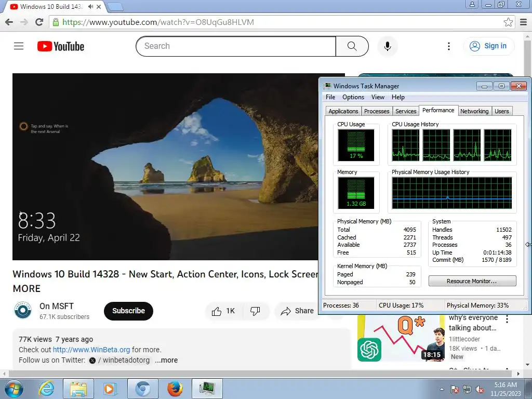
Task: Click the tab audio speaker indicator
Action: pos(90,6)
